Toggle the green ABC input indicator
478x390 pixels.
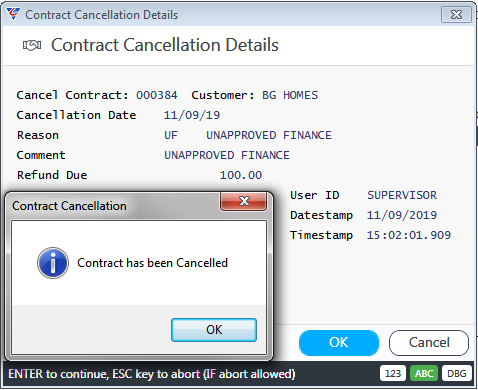pyautogui.click(x=424, y=373)
